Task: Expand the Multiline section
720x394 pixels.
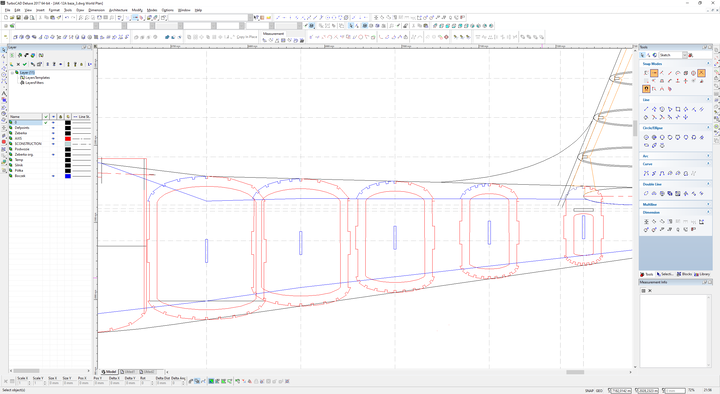Action: (708, 204)
